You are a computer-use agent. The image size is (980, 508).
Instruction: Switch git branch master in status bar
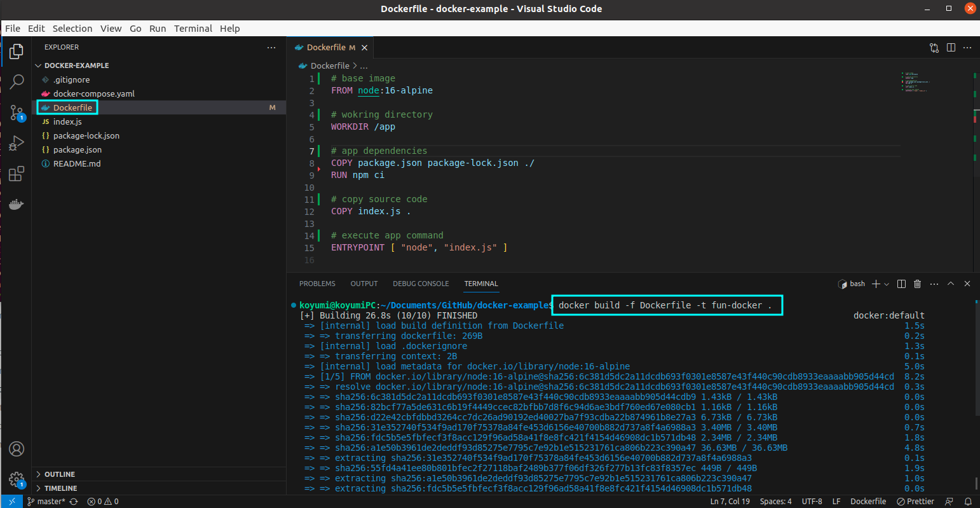pos(46,502)
